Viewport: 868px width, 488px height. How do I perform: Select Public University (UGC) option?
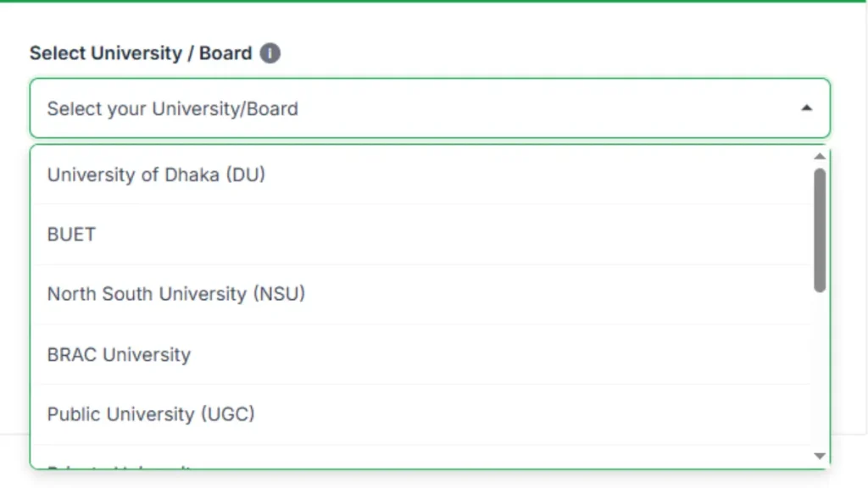[151, 414]
